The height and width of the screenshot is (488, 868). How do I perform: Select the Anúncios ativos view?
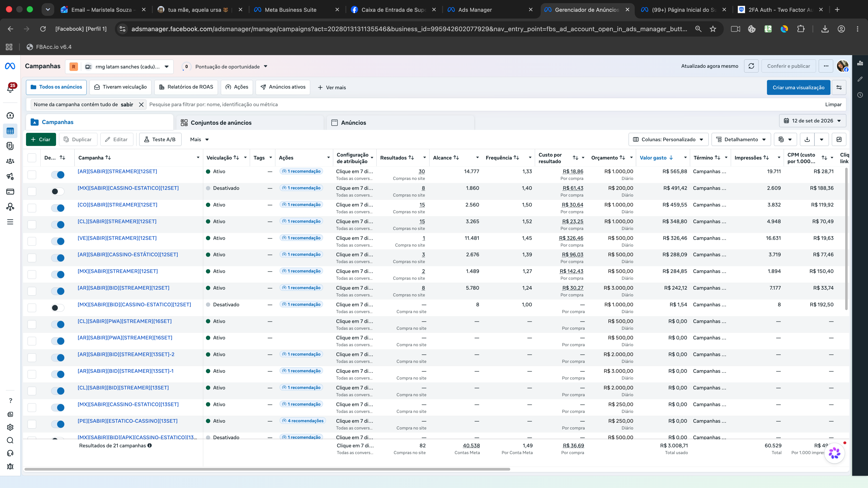[283, 87]
